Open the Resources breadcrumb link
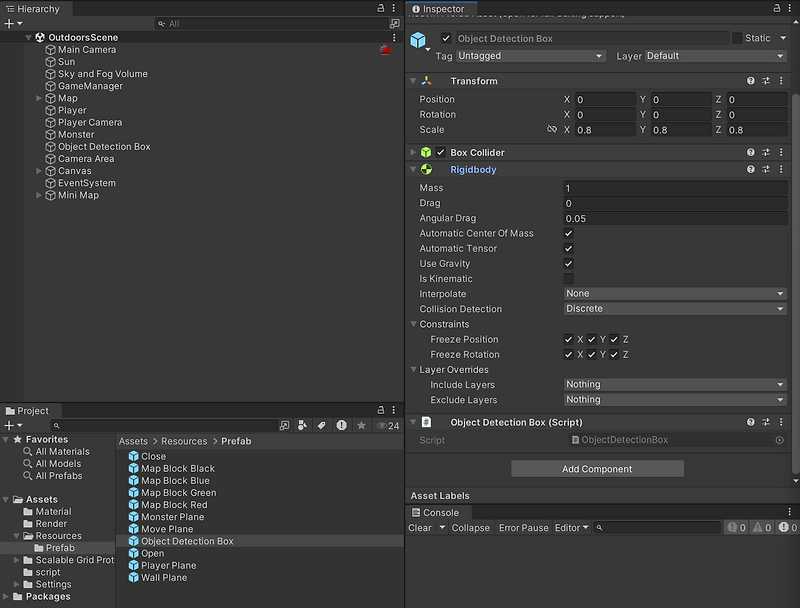The width and height of the screenshot is (800, 608). click(x=184, y=441)
